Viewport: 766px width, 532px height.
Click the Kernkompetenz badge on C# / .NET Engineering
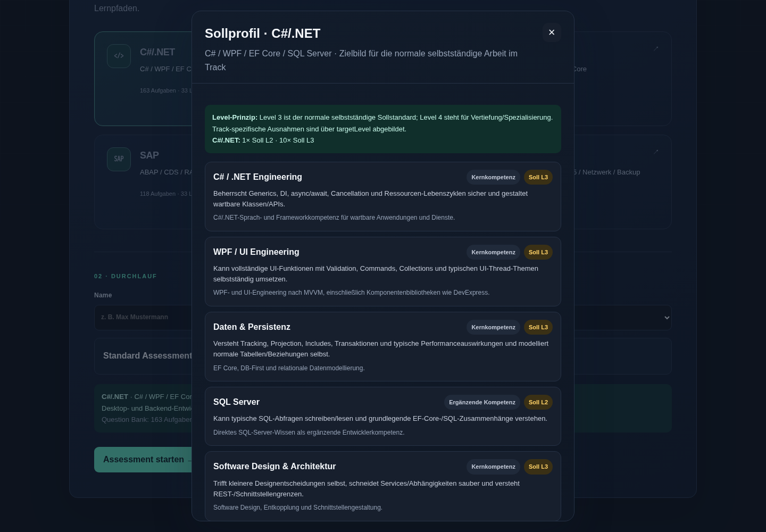493,177
